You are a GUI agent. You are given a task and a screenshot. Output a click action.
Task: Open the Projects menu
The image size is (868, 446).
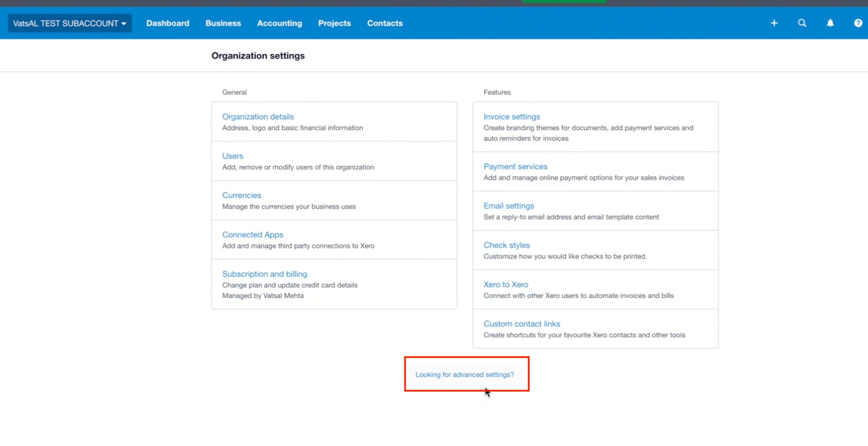tap(334, 23)
